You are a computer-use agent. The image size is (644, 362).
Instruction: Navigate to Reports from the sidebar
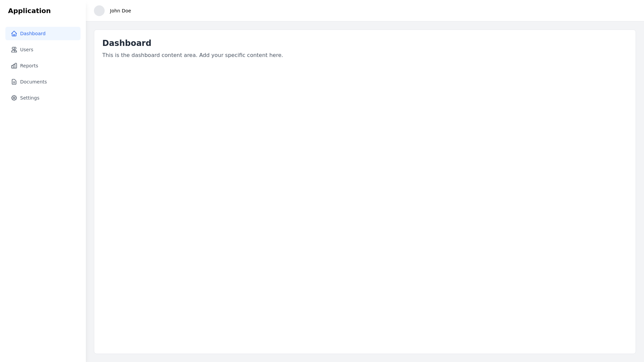point(29,66)
